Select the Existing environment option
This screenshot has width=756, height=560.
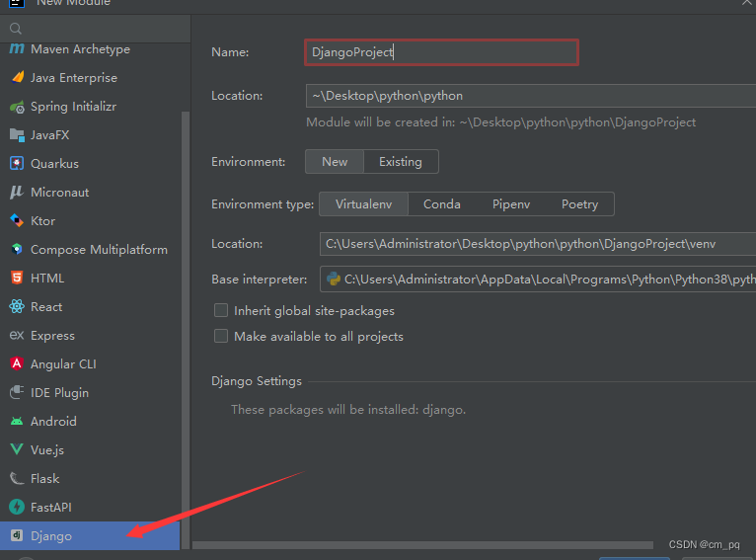tap(401, 162)
